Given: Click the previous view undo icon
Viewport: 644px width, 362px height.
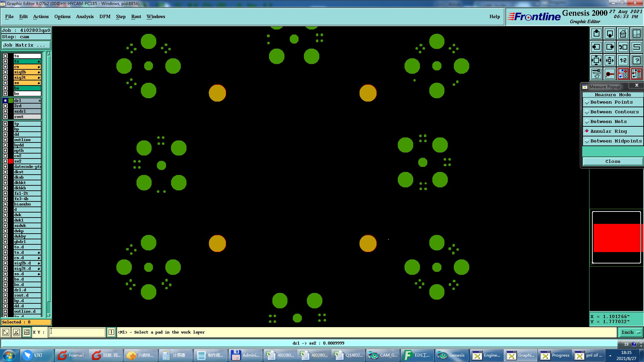Looking at the screenshot, I should pyautogui.click(x=623, y=47).
